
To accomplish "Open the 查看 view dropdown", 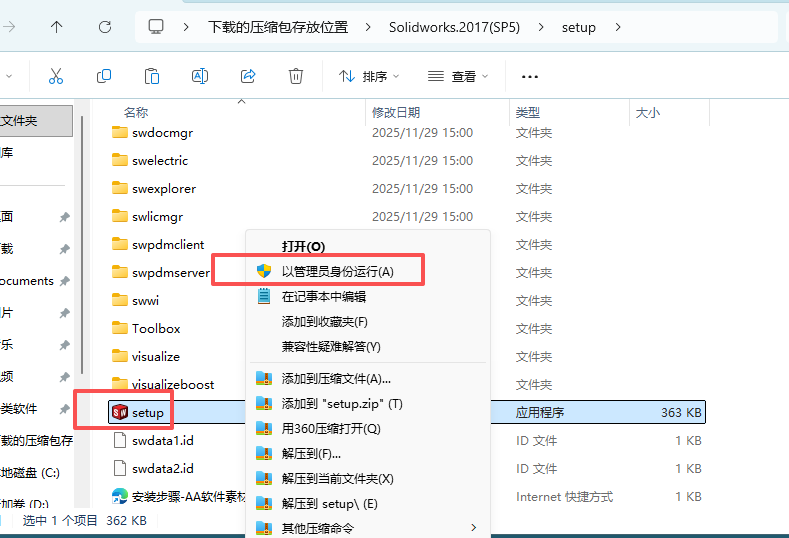I will pos(458,76).
